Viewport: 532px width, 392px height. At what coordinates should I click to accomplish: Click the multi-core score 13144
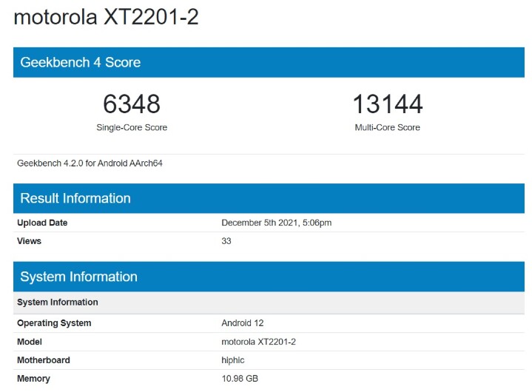pos(388,104)
